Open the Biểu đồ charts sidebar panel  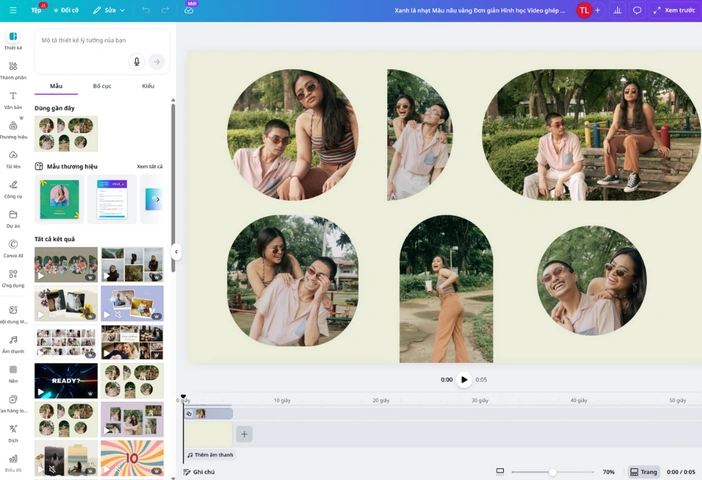(x=13, y=463)
